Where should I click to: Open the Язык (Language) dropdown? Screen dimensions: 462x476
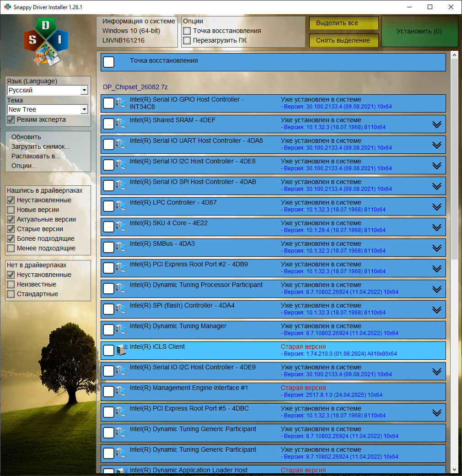coord(48,90)
